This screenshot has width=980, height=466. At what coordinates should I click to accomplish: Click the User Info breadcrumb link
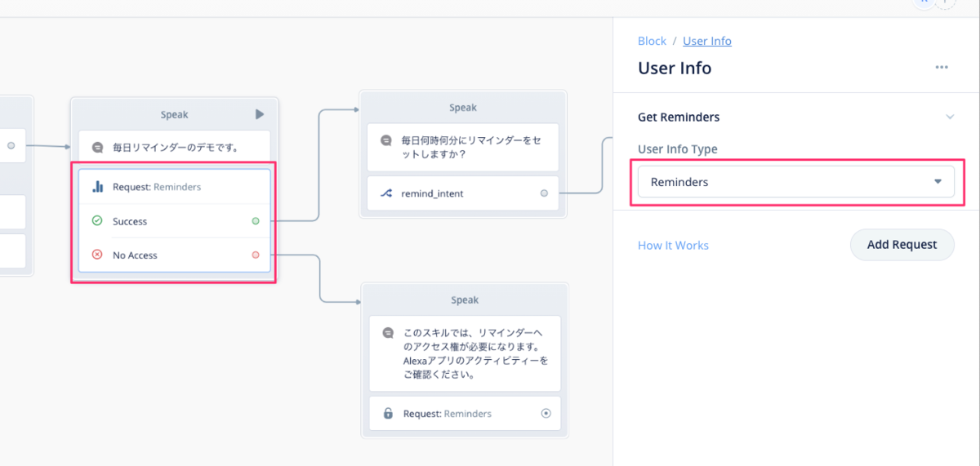click(707, 41)
